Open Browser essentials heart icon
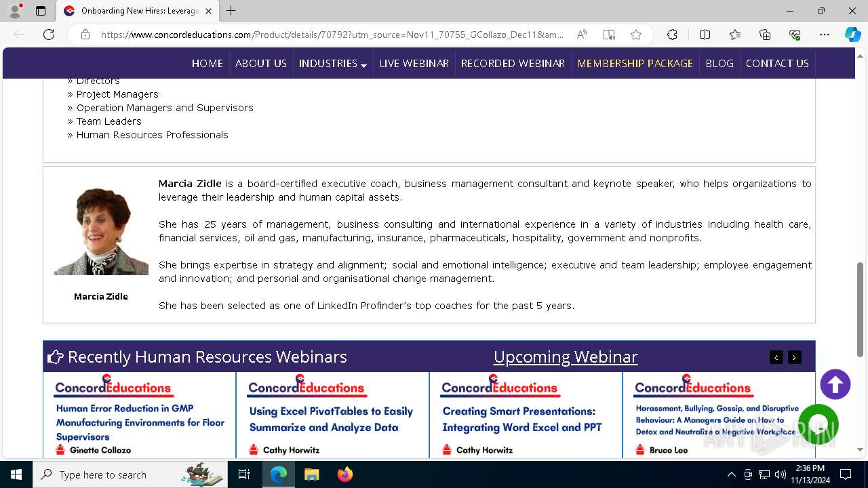868x488 pixels. pyautogui.click(x=795, y=35)
